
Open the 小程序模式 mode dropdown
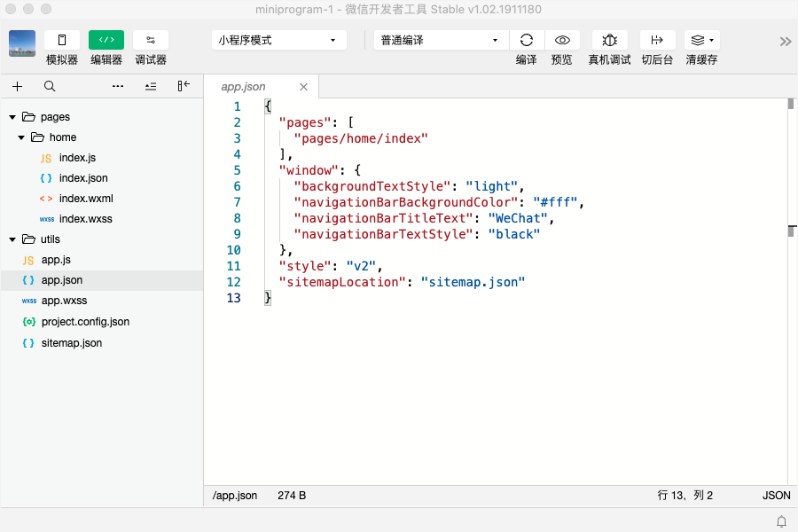click(279, 40)
